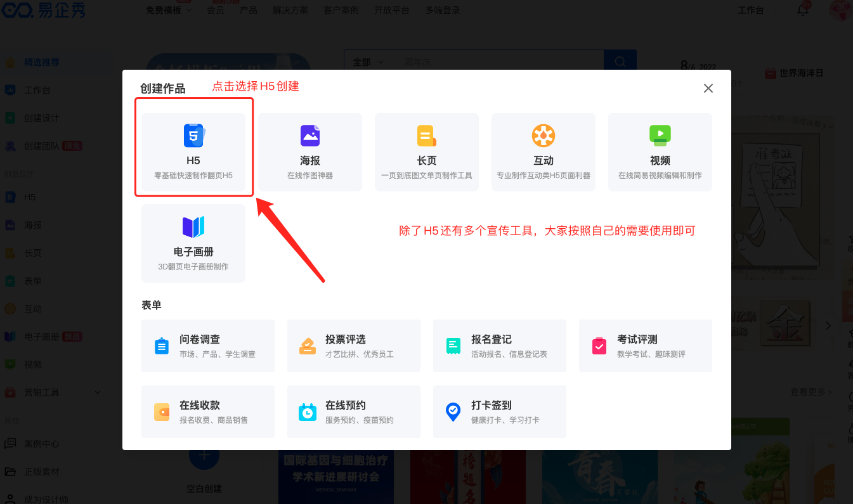This screenshot has height=504, width=853.
Task: Choose the 投票评选 form card
Action: [x=354, y=346]
